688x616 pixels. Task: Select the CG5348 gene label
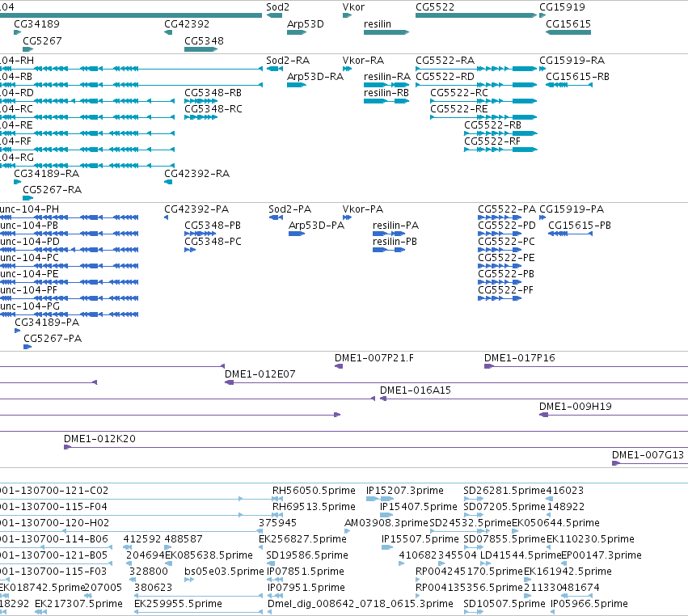tap(204, 40)
